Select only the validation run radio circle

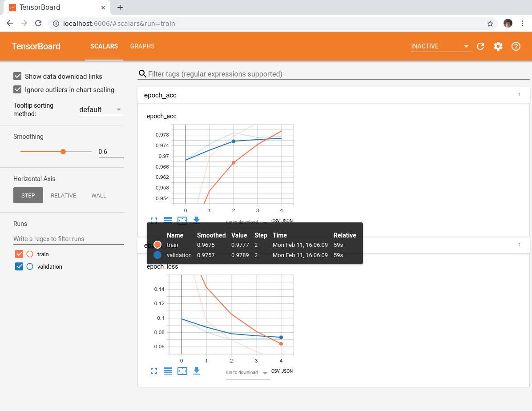tap(30, 266)
